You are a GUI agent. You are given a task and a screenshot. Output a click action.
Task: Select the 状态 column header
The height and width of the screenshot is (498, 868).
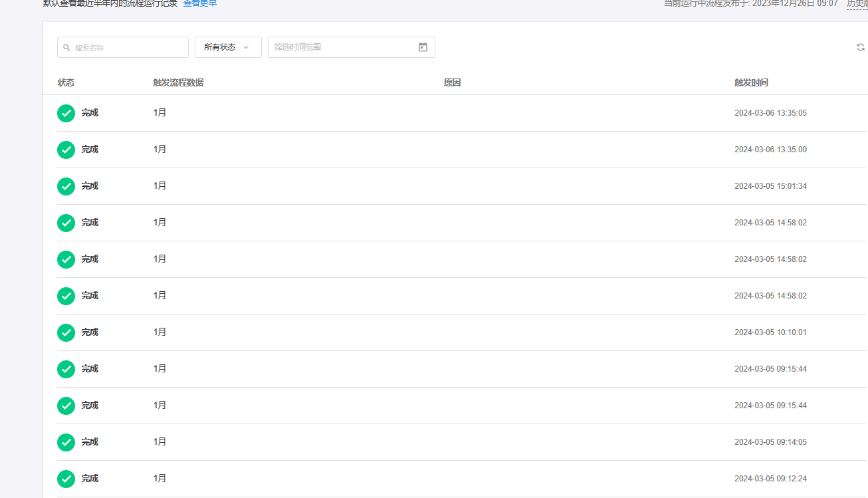[66, 82]
